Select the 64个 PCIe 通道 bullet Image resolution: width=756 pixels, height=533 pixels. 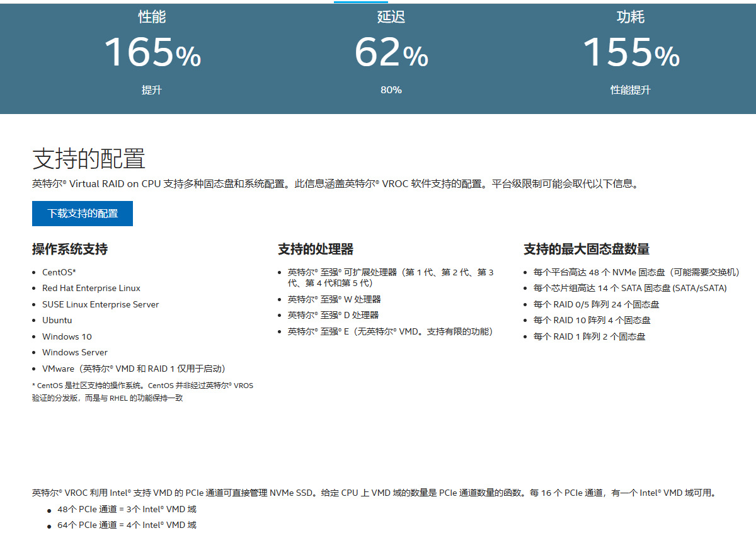(127, 525)
